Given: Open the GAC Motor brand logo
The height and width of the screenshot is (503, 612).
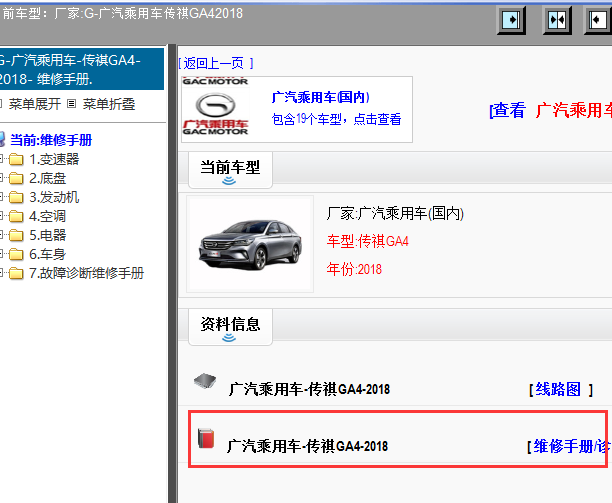Looking at the screenshot, I should tap(215, 107).
